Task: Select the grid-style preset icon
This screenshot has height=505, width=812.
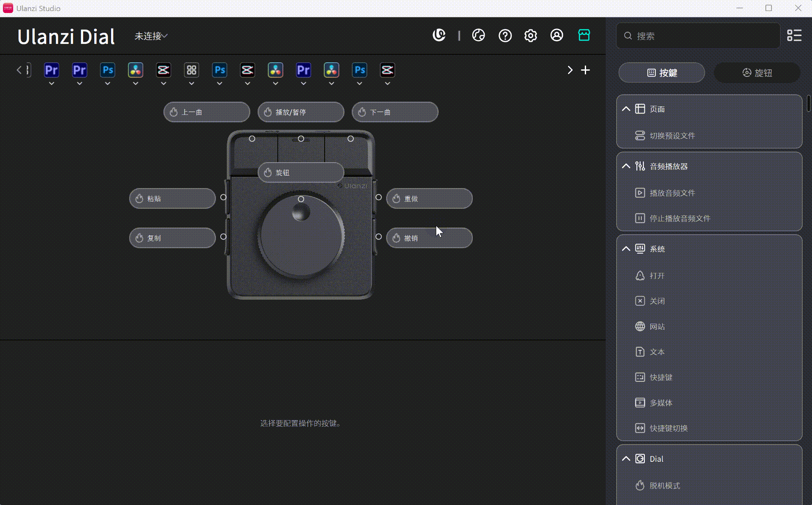Action: 191,70
